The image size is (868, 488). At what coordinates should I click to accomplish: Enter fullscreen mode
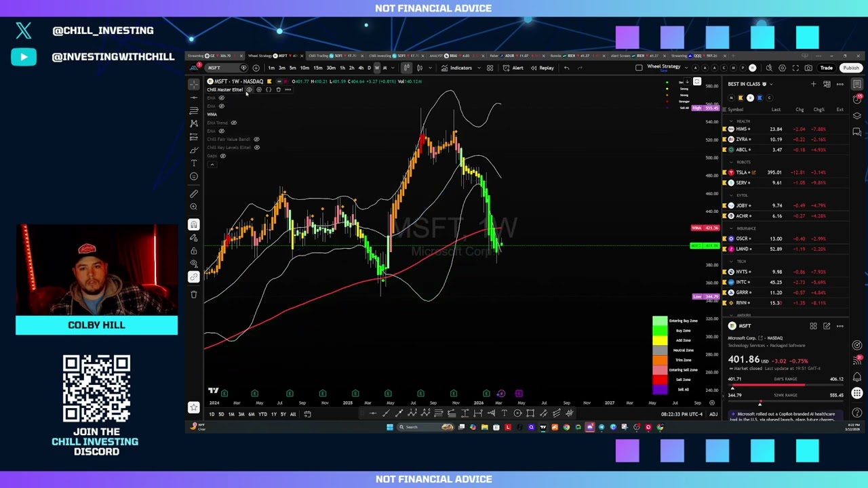pos(795,68)
